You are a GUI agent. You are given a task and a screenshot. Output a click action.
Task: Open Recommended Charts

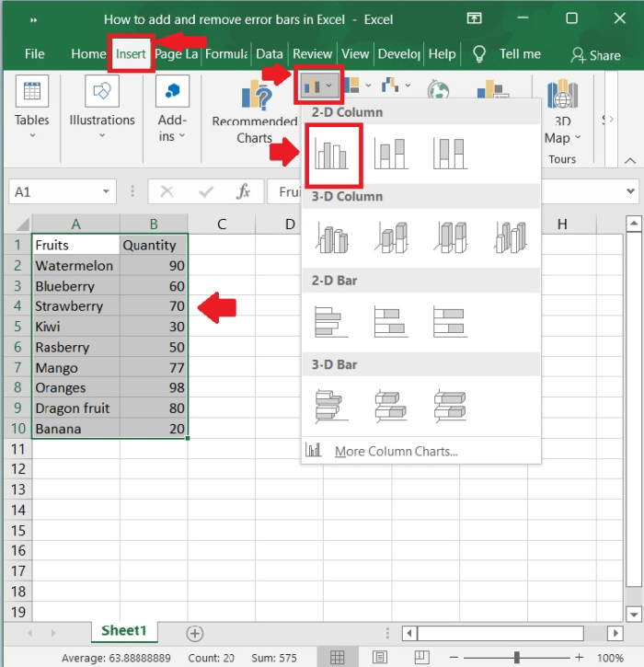point(255,113)
